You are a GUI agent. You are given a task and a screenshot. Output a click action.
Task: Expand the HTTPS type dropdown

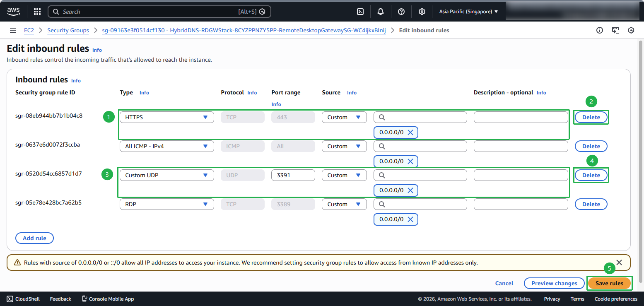click(x=166, y=117)
